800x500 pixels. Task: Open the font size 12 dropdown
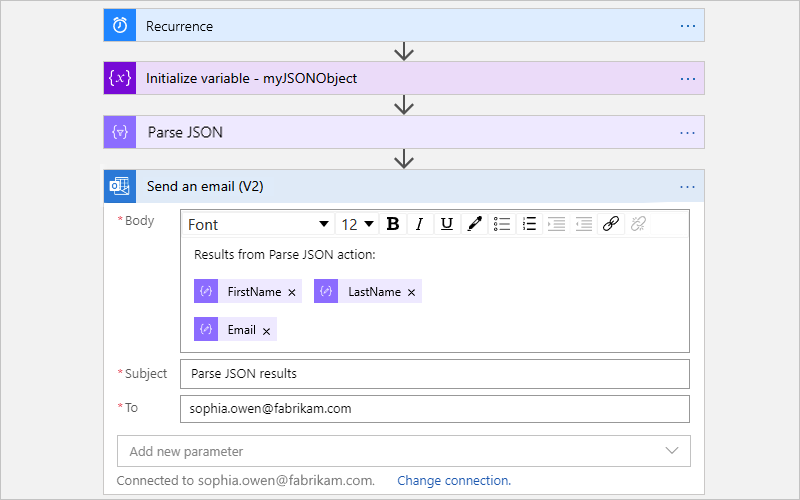click(358, 224)
